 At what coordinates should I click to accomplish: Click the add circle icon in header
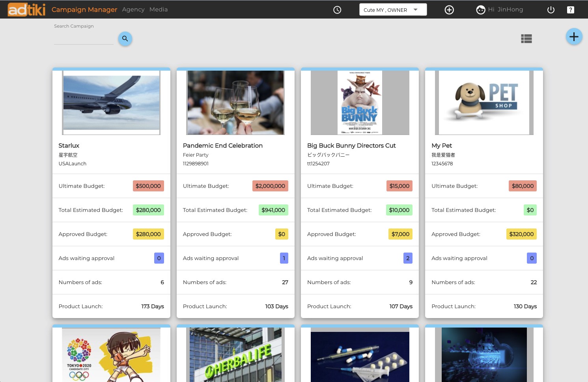[449, 10]
